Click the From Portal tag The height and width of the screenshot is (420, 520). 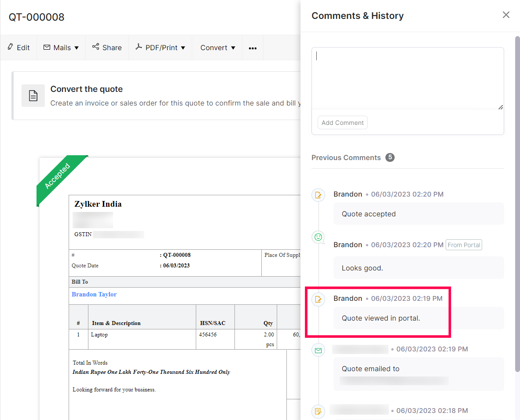[464, 245]
